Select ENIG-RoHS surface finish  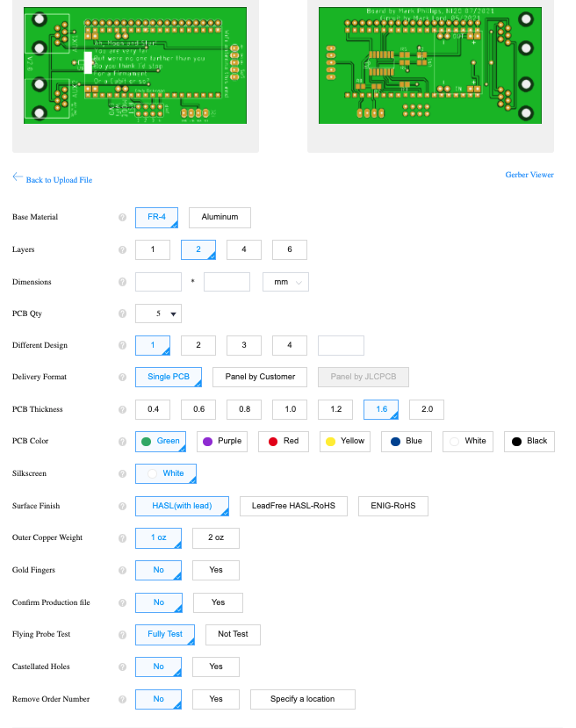click(x=392, y=506)
